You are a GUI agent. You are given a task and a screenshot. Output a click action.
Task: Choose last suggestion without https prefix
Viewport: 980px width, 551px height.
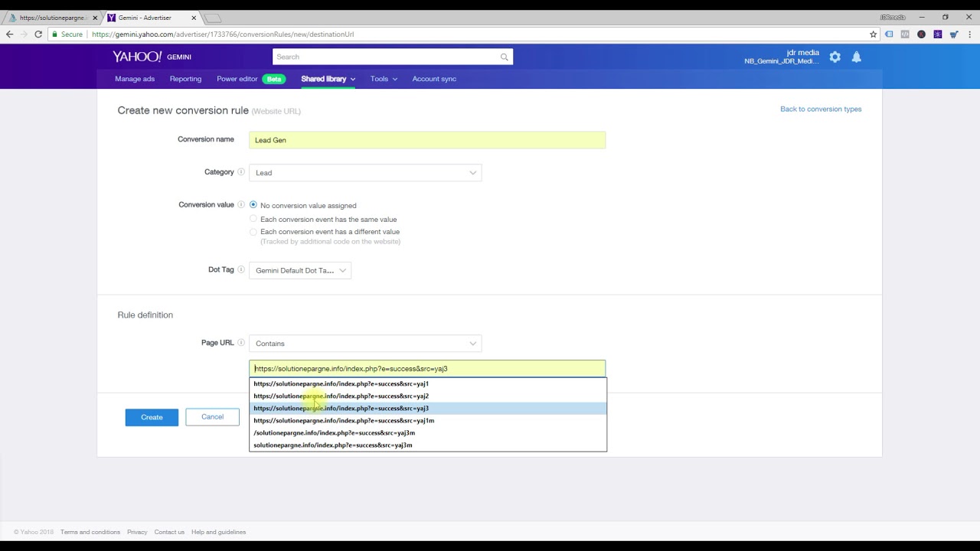click(x=427, y=445)
